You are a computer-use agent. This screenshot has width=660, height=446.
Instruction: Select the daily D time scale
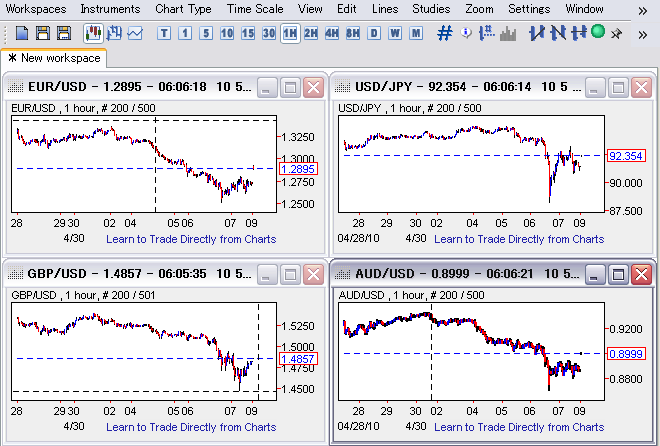(x=374, y=33)
